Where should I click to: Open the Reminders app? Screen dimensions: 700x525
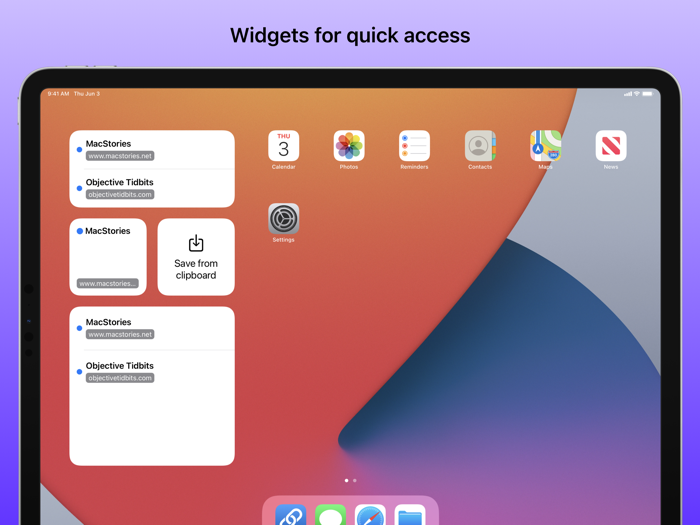414,146
